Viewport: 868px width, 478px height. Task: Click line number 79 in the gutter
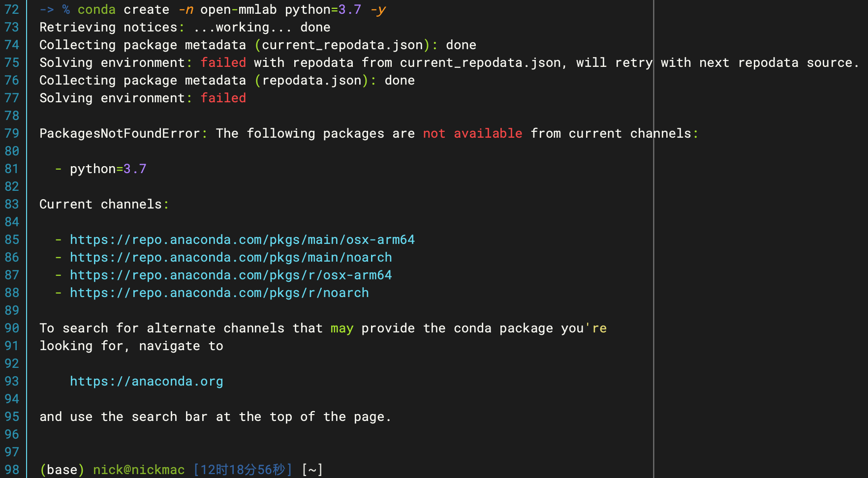pyautogui.click(x=12, y=133)
